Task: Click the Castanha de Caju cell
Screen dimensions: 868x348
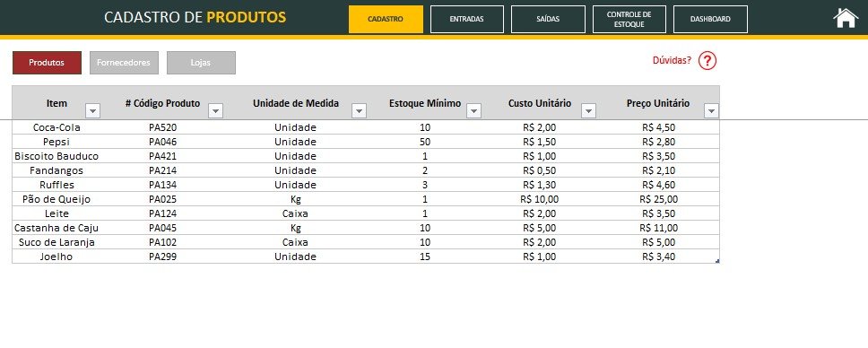Action: click(56, 229)
